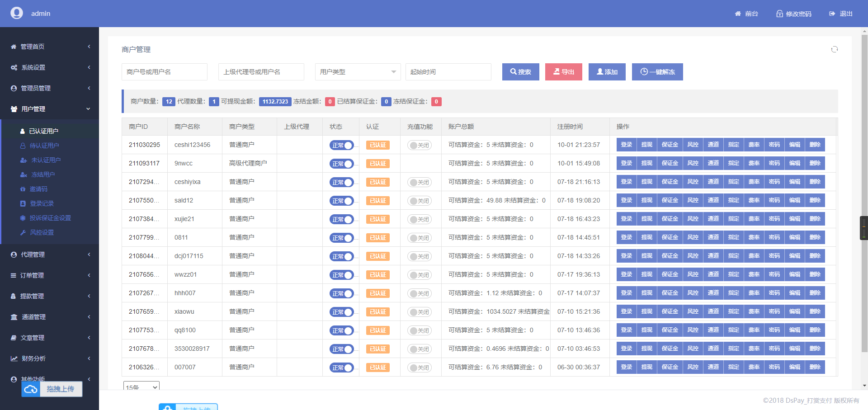Click the 财务分析 chart icon
Viewport: 868px width, 410px height.
[13, 358]
